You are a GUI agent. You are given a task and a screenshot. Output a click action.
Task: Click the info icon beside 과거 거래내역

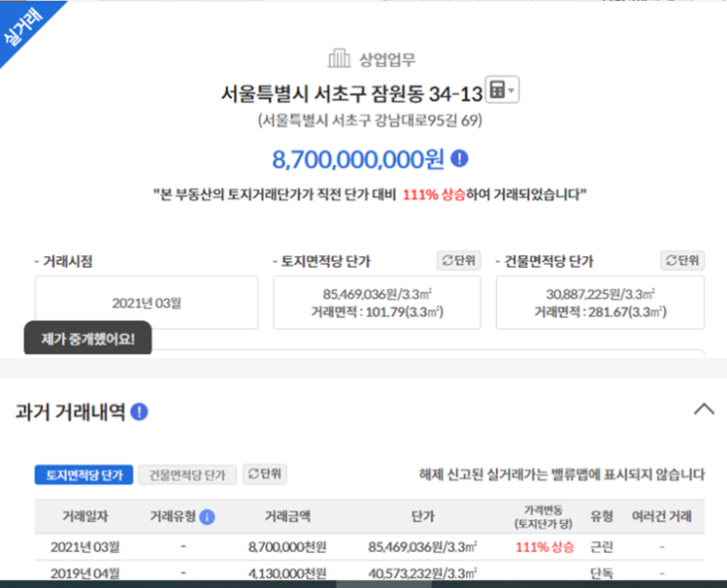(x=140, y=411)
